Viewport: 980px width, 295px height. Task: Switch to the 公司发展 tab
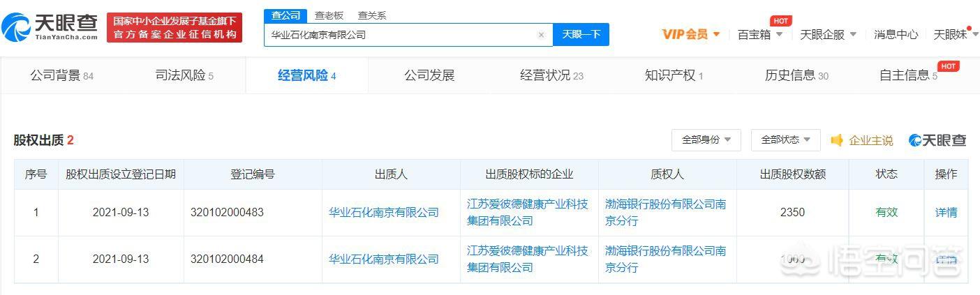429,75
